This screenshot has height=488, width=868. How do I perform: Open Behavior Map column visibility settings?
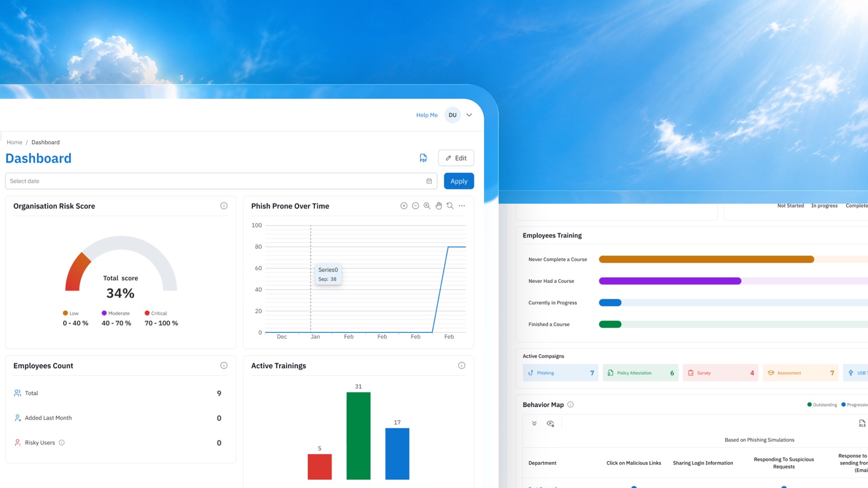pyautogui.click(x=551, y=423)
